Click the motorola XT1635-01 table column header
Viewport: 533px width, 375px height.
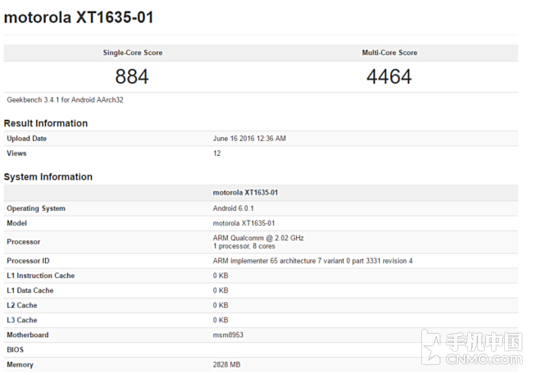click(245, 193)
